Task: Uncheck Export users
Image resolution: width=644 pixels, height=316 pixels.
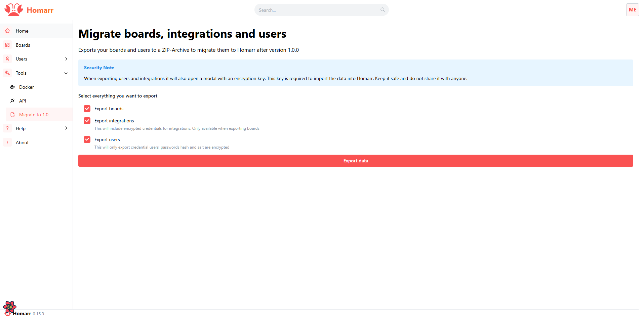Action: tap(87, 139)
